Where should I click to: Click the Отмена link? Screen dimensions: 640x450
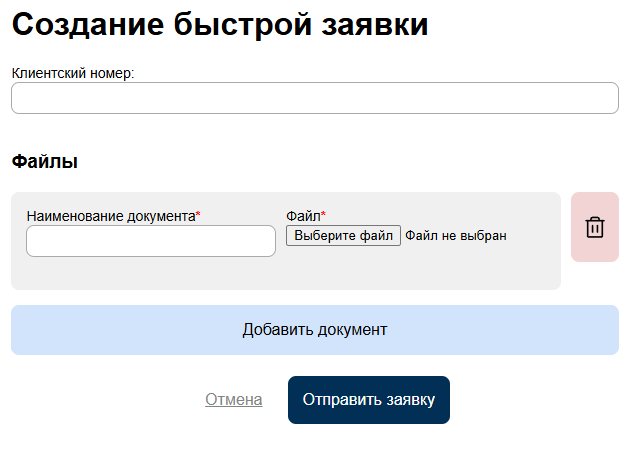[234, 400]
